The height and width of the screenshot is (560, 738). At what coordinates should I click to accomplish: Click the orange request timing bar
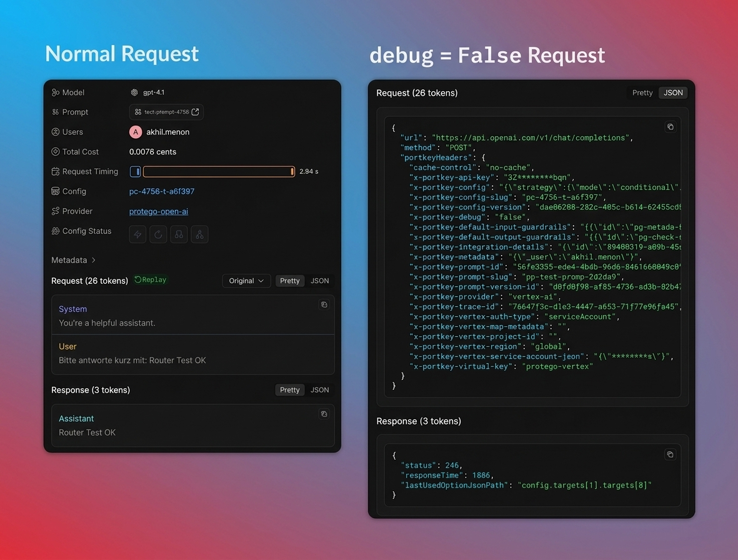[x=219, y=172]
